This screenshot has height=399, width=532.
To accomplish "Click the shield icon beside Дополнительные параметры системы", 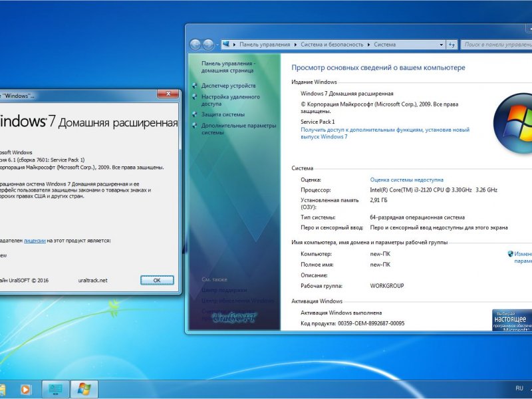I will pos(195,126).
